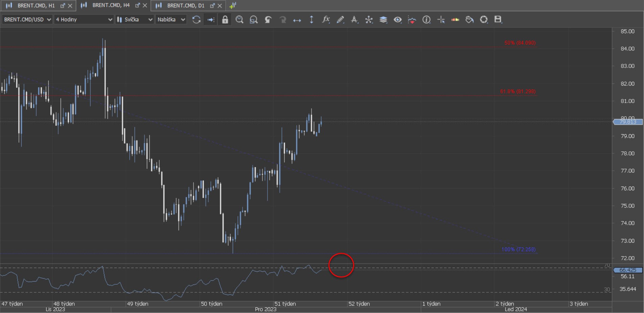The image size is (644, 313).
Task: Undock the BRENT.CMD, H4 chart tab
Action: pyautogui.click(x=138, y=5)
